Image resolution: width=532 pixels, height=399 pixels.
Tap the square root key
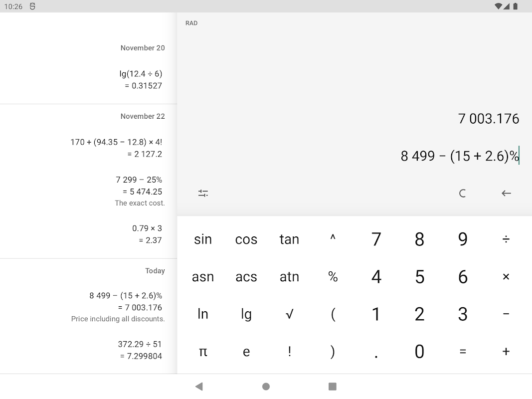point(289,314)
